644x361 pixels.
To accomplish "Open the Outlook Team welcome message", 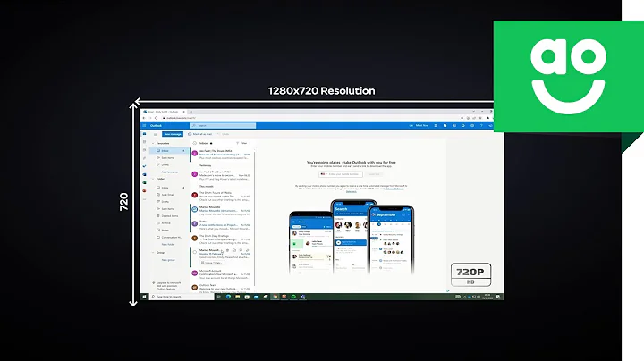I will tap(222, 287).
